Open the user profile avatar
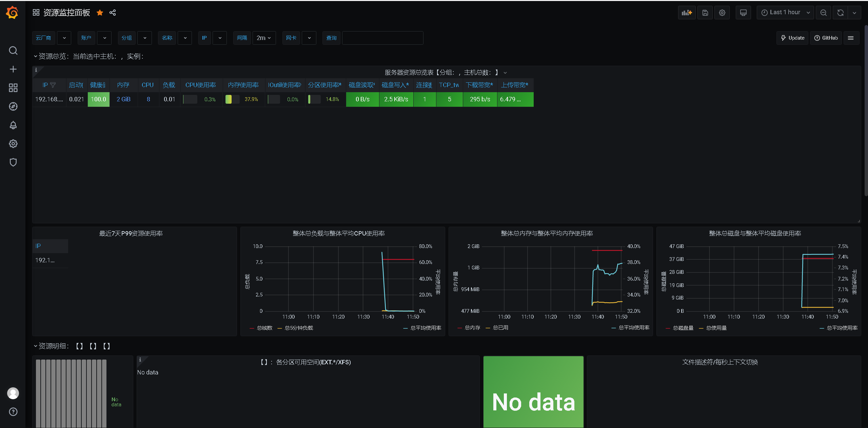Viewport: 868px width, 428px height. point(13,393)
